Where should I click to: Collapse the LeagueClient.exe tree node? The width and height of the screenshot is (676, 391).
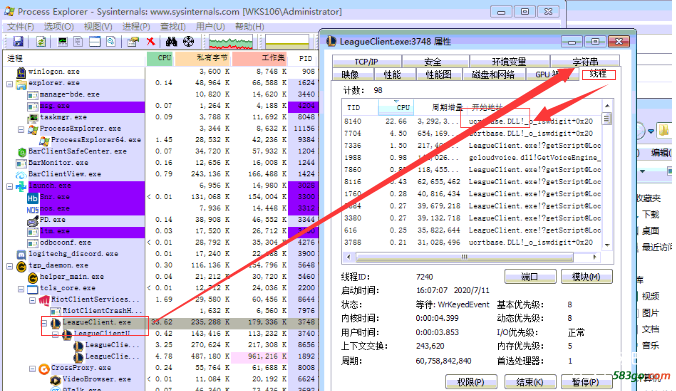[44, 323]
